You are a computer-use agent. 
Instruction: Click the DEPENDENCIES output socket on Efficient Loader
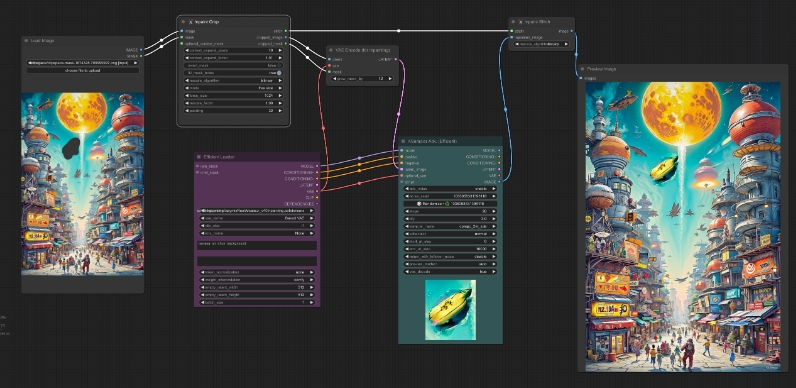coord(317,204)
